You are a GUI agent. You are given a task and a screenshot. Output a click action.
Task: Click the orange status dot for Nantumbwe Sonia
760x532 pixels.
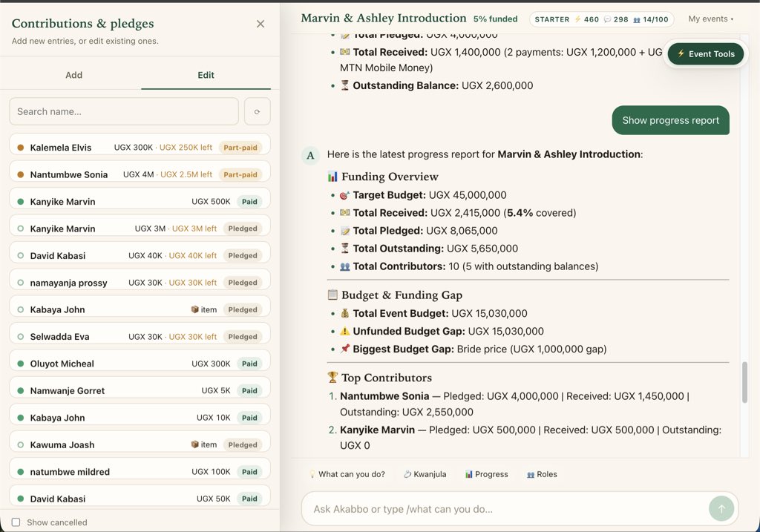[20, 174]
